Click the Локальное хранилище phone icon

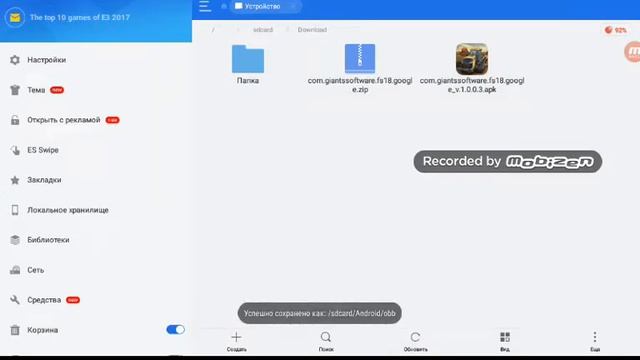pyautogui.click(x=15, y=210)
